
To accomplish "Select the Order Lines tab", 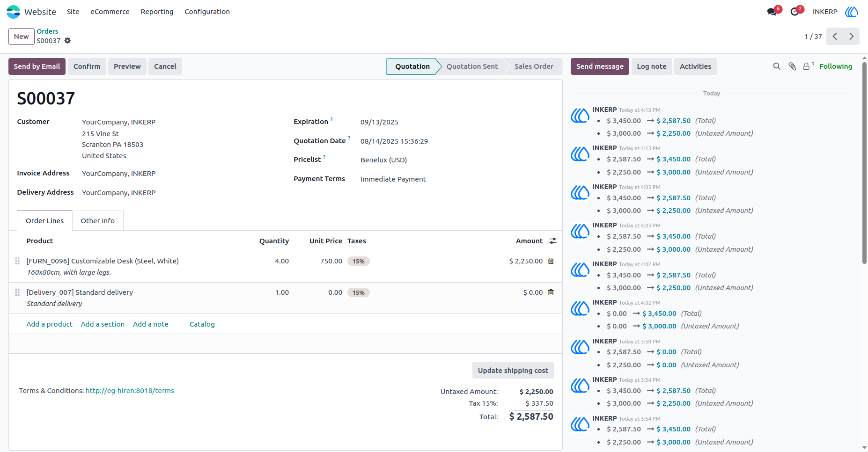I will [x=45, y=221].
